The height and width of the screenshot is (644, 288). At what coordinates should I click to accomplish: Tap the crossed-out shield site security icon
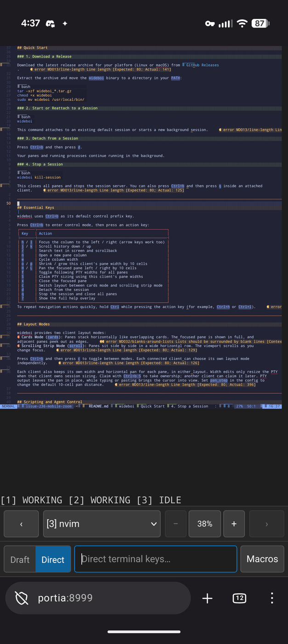click(x=22, y=598)
